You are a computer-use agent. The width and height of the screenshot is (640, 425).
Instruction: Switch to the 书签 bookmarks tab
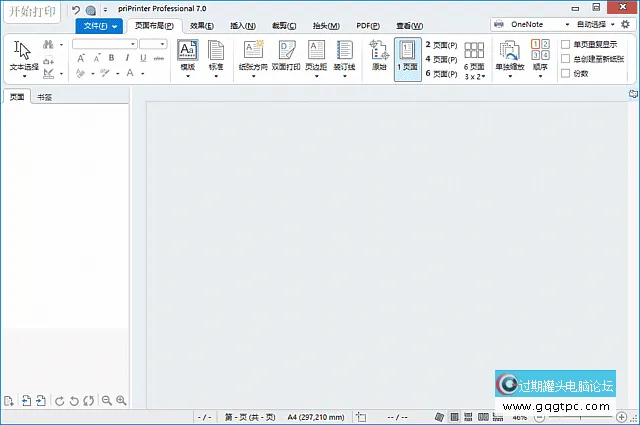(x=45, y=96)
